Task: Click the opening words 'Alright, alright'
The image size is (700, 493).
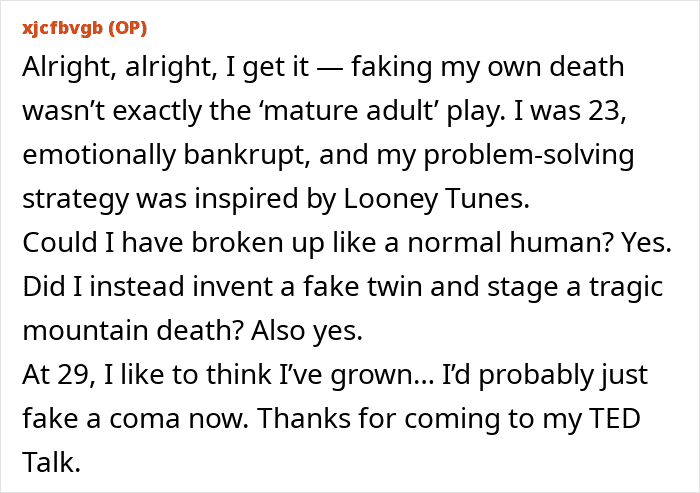Action: click(120, 67)
